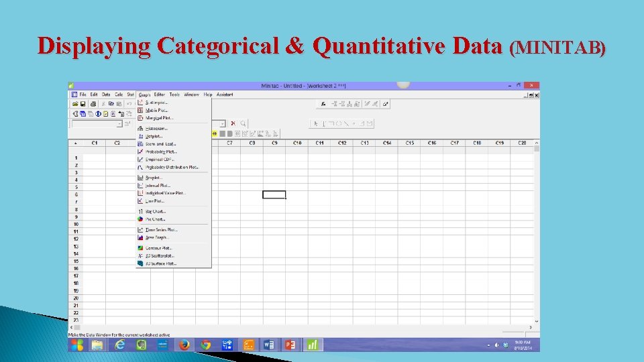Open Firefox from the taskbar
The height and width of the screenshot is (362, 644).
coord(184,345)
